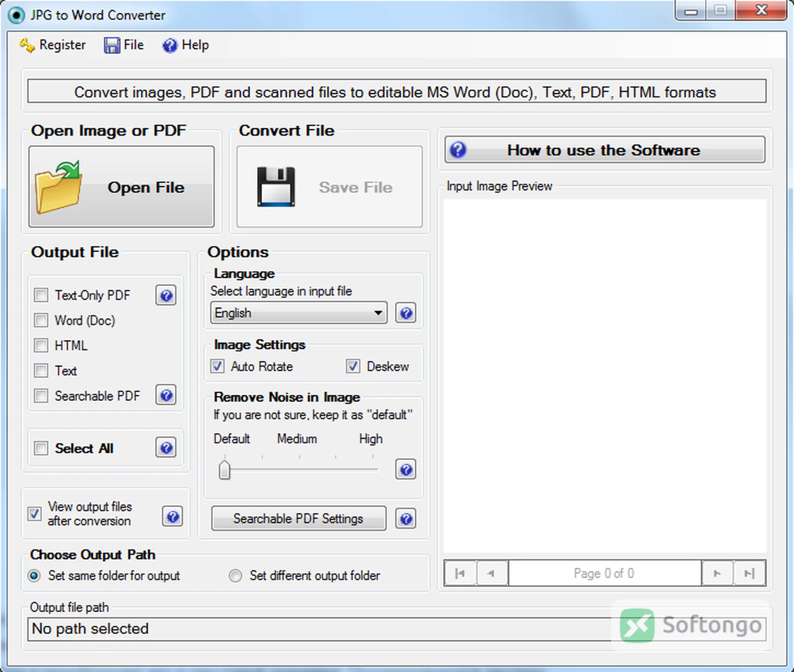Jump to the last page in preview
Screen dimensions: 794x672
point(749,573)
